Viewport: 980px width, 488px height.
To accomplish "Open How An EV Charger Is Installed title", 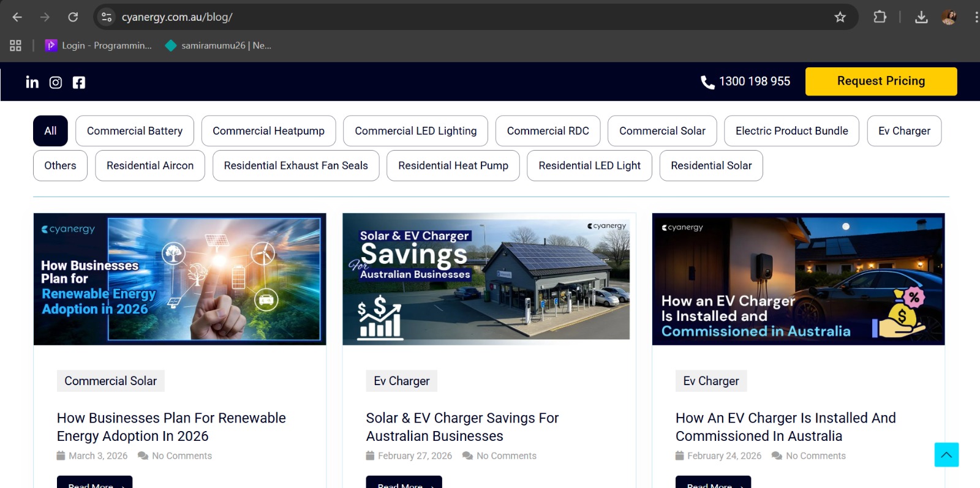I will click(786, 427).
